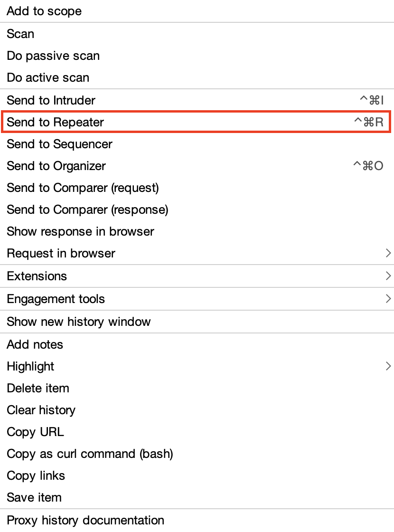The height and width of the screenshot is (532, 394).
Task: Open Proxy history documentation link
Action: [x=85, y=521]
